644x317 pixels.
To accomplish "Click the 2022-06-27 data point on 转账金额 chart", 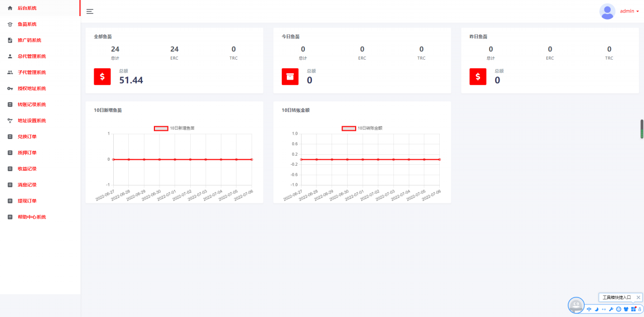I will pos(301,159).
